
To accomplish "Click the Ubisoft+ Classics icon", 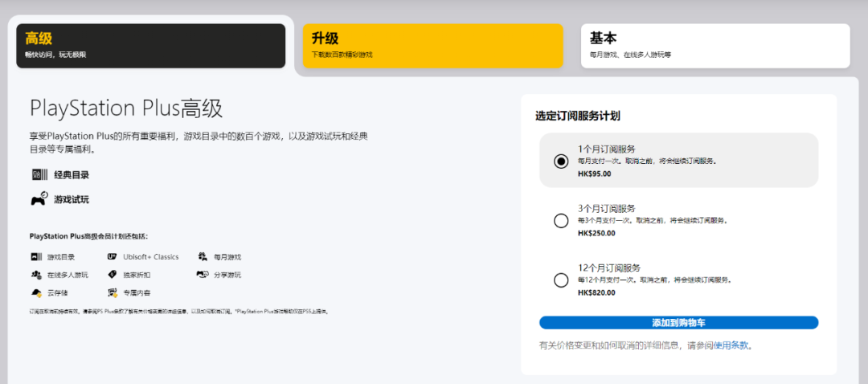I will [x=113, y=257].
